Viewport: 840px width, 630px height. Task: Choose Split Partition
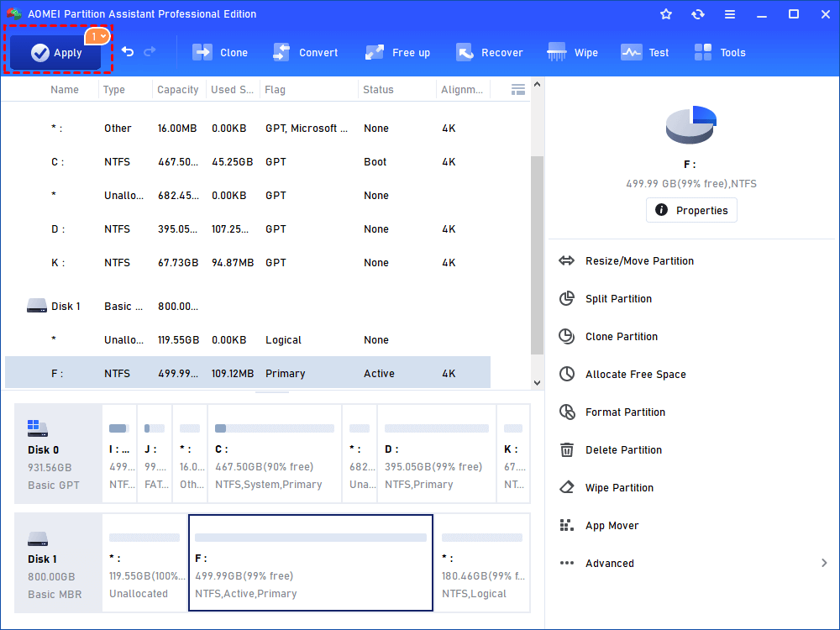click(618, 298)
